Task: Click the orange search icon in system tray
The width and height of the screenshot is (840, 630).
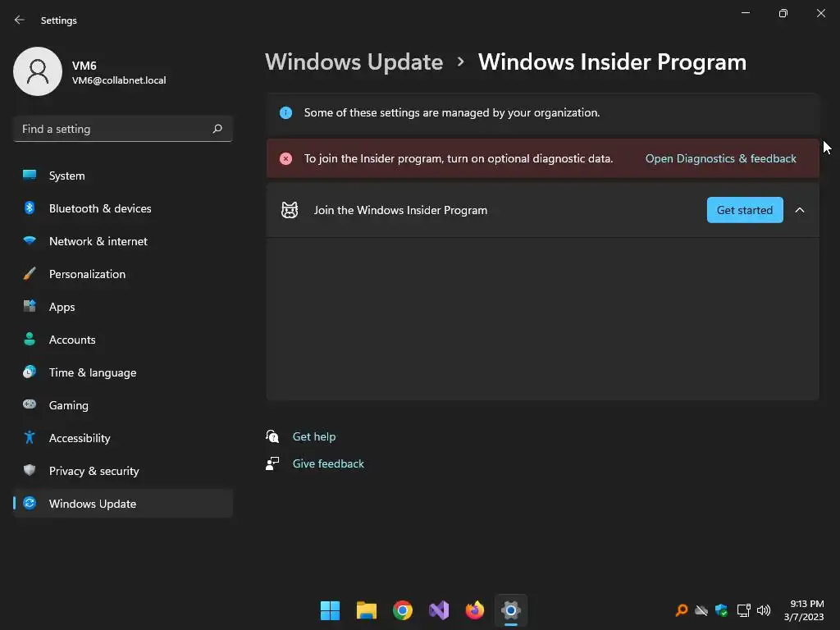Action: coord(682,610)
